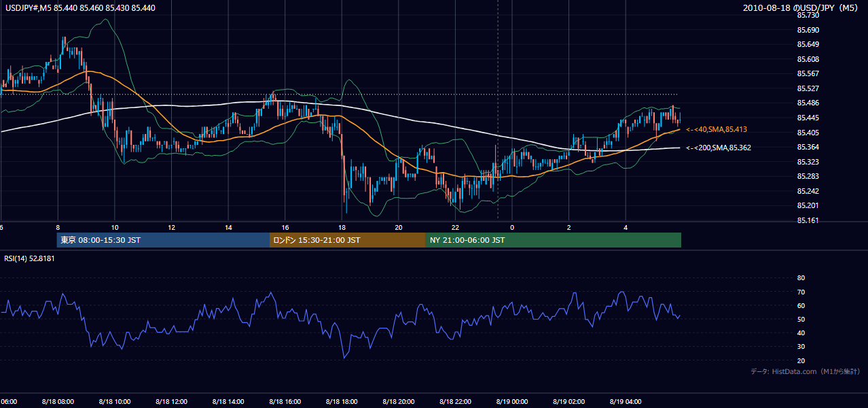868x408 pixels.
Task: Click the 8/18 16:00 time axis label
Action: point(285,401)
